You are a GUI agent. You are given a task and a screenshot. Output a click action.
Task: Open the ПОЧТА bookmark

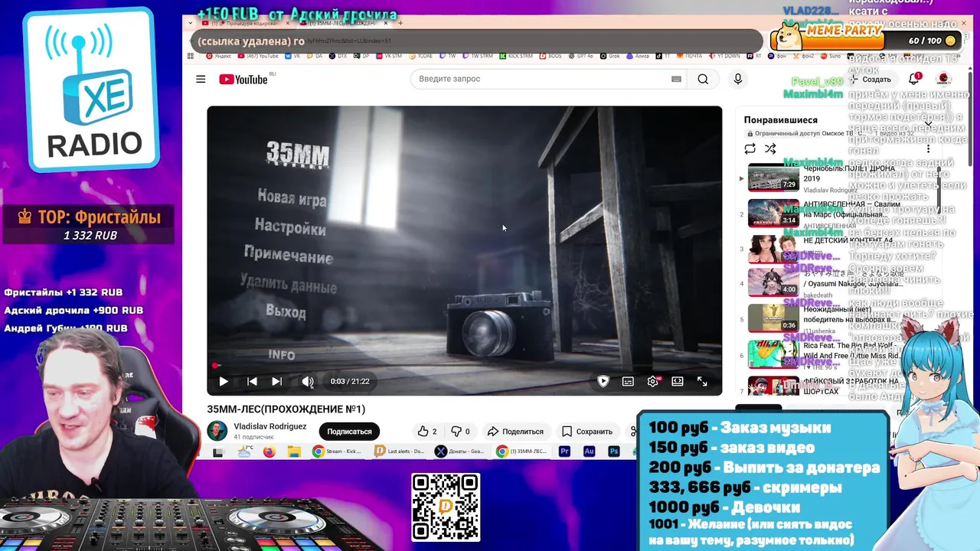(689, 56)
